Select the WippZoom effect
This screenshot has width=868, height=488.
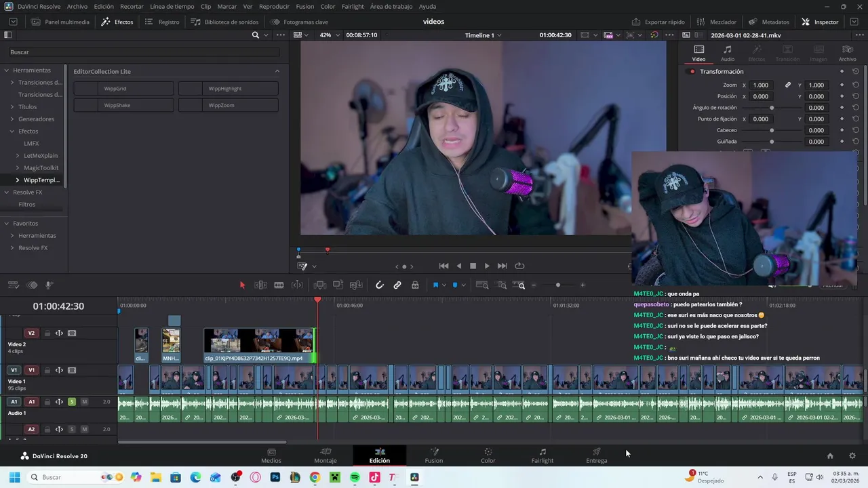(x=229, y=106)
